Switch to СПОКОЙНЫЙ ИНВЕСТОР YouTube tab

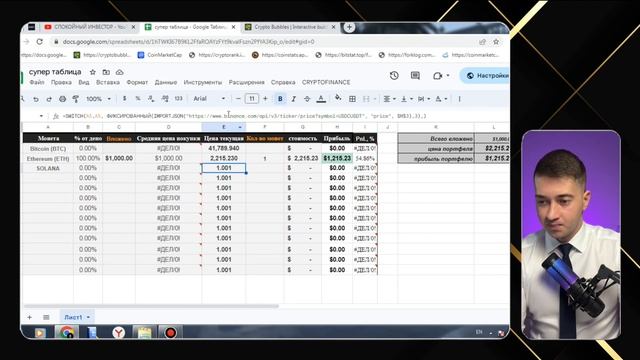pos(89,27)
